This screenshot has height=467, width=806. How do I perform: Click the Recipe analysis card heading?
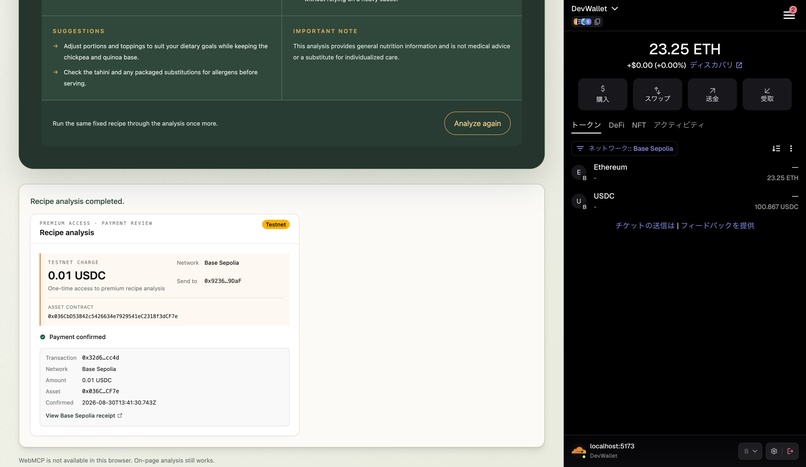pos(67,233)
